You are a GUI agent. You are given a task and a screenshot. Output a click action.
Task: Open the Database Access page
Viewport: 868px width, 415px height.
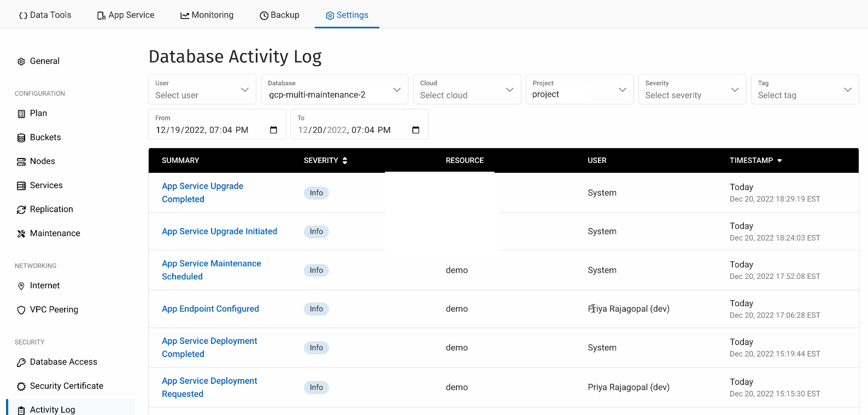click(x=63, y=362)
